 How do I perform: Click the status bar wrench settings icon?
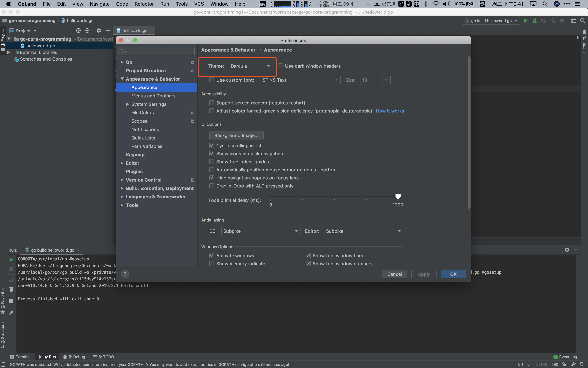[574, 364]
